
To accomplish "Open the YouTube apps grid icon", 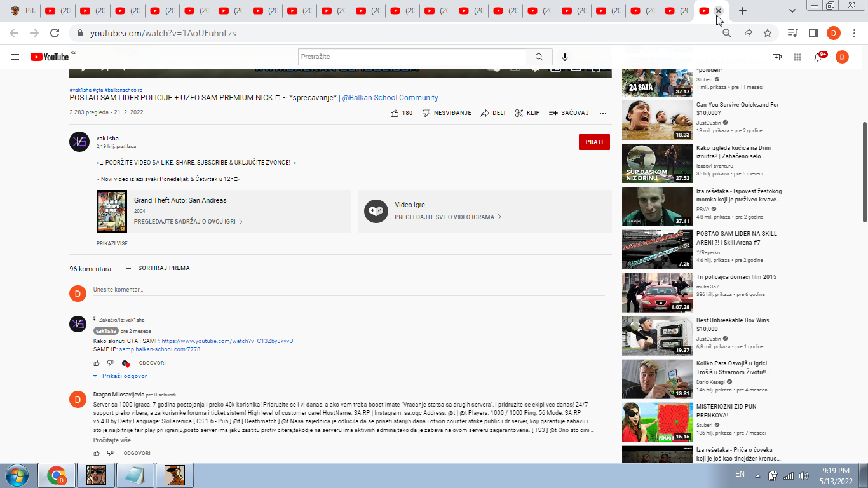I will (x=797, y=57).
